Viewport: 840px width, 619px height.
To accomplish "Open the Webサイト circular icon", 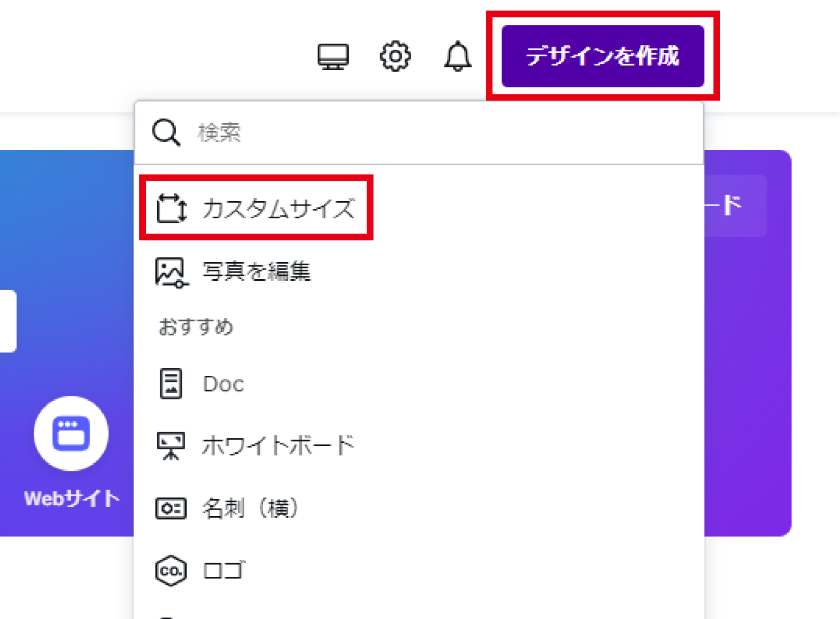I will 71,433.
